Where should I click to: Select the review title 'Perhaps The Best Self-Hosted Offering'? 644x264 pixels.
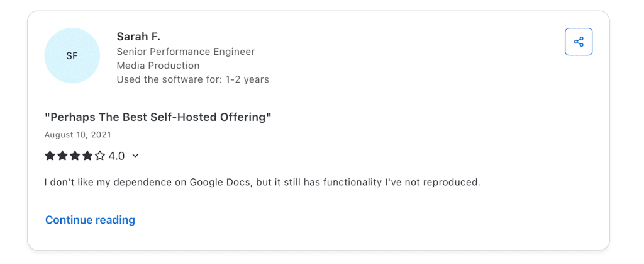point(158,117)
